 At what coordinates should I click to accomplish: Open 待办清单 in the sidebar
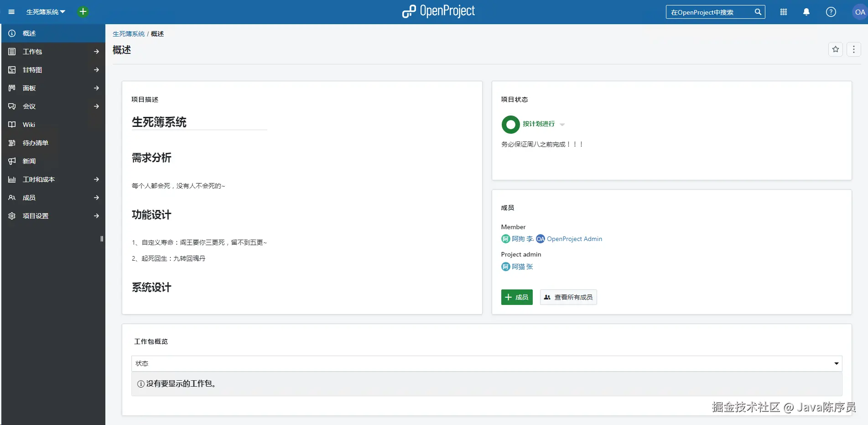click(53, 143)
